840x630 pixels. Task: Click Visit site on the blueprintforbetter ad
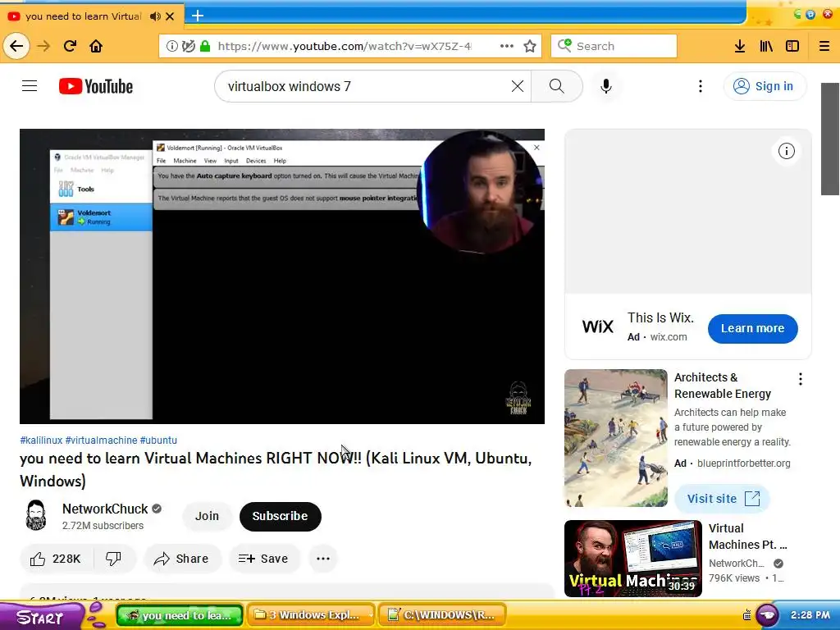coord(722,499)
